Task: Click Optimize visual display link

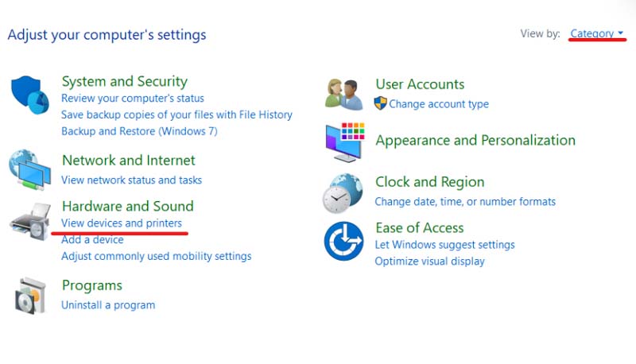Action: (430, 261)
